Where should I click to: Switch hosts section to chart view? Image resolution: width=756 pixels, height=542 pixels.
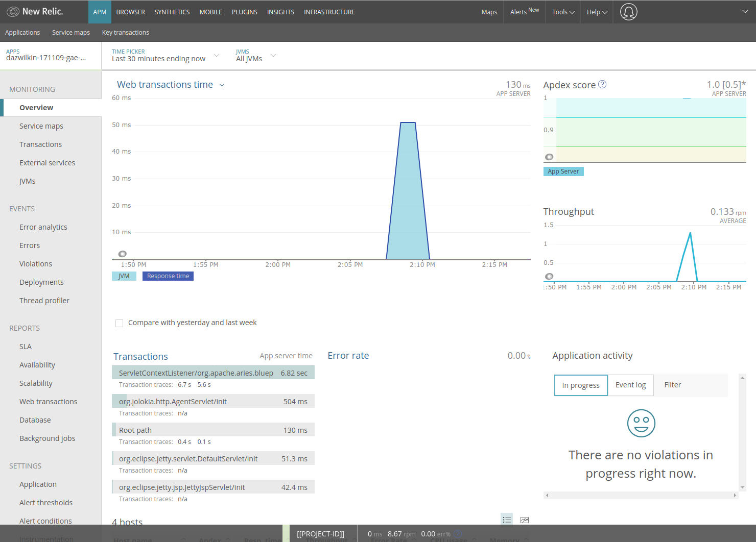[x=525, y=520]
